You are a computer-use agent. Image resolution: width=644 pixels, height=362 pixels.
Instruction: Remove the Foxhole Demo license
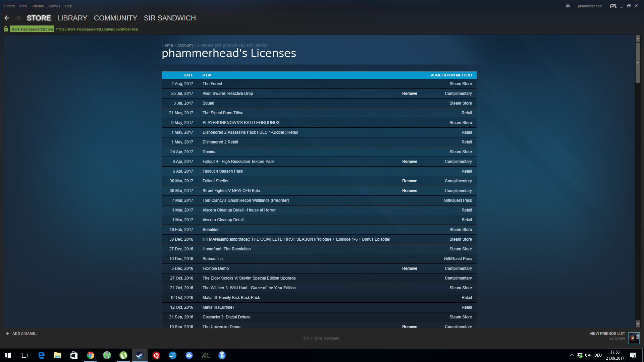(410, 268)
